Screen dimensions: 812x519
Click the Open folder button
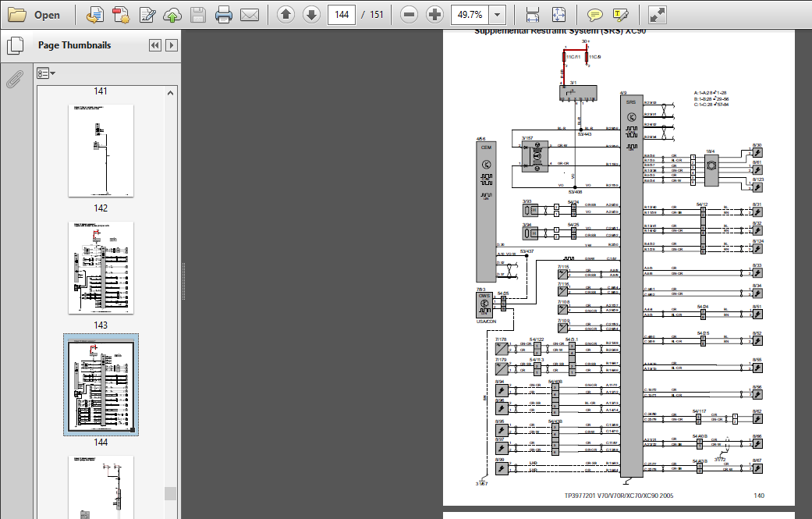tap(34, 15)
